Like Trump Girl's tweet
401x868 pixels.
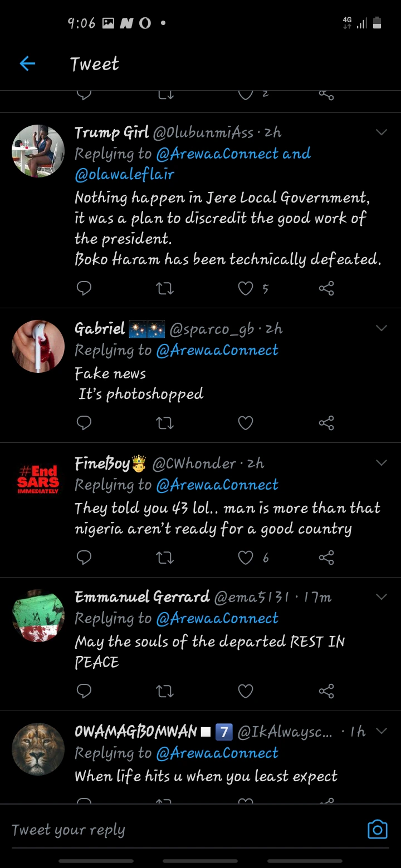[246, 288]
